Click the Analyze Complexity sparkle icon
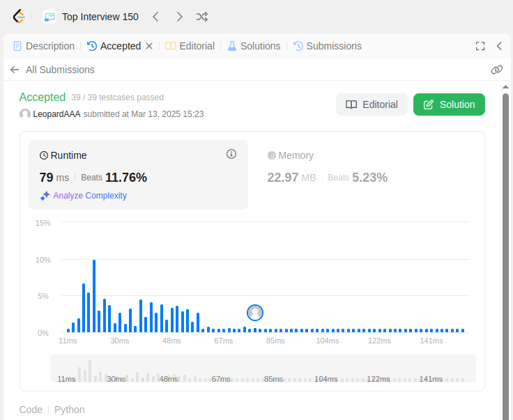The image size is (513, 420). pos(45,196)
